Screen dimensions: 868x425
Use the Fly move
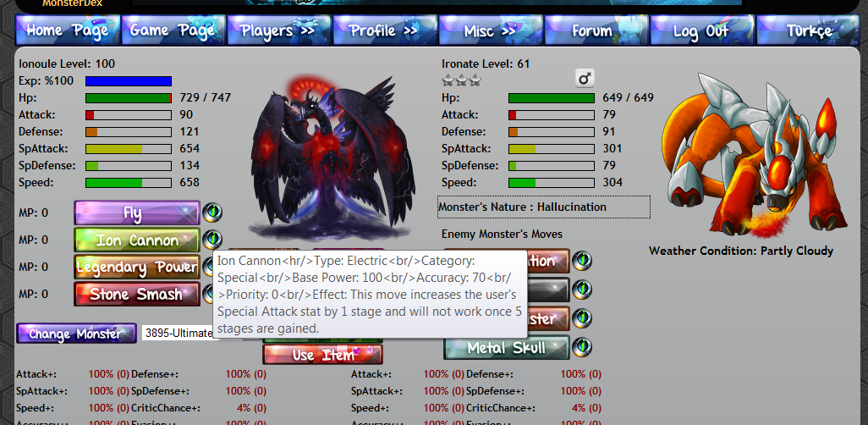pyautogui.click(x=137, y=212)
